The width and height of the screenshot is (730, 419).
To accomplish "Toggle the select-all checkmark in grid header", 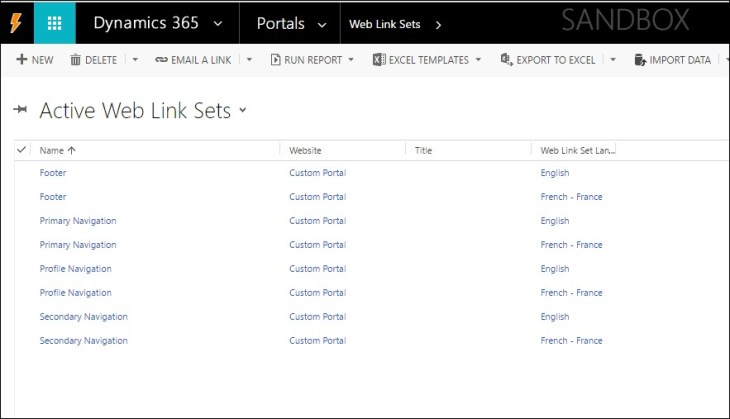I will tap(22, 150).
